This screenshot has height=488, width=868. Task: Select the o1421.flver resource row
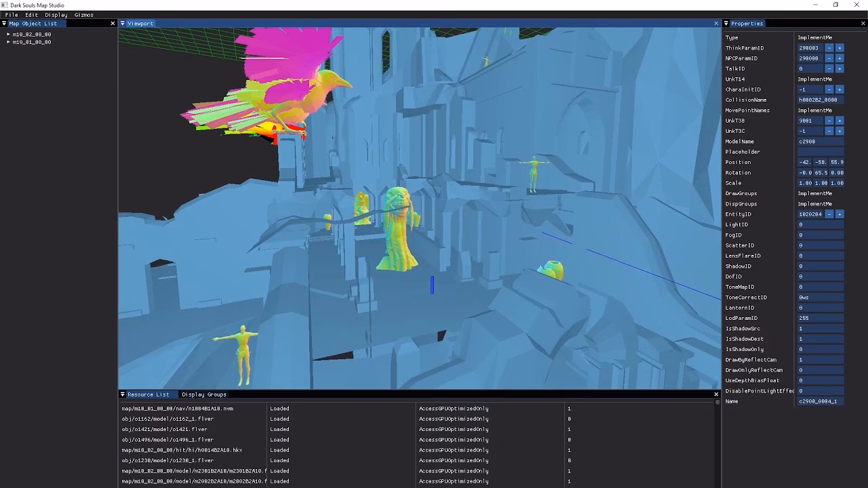pyautogui.click(x=416, y=429)
